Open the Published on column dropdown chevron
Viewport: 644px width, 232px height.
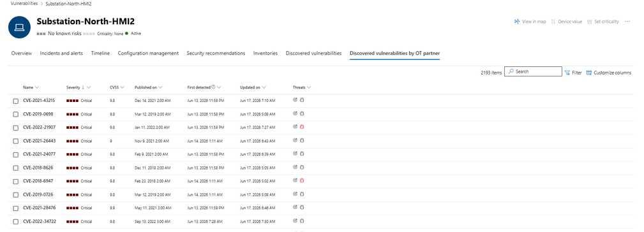coord(160,87)
